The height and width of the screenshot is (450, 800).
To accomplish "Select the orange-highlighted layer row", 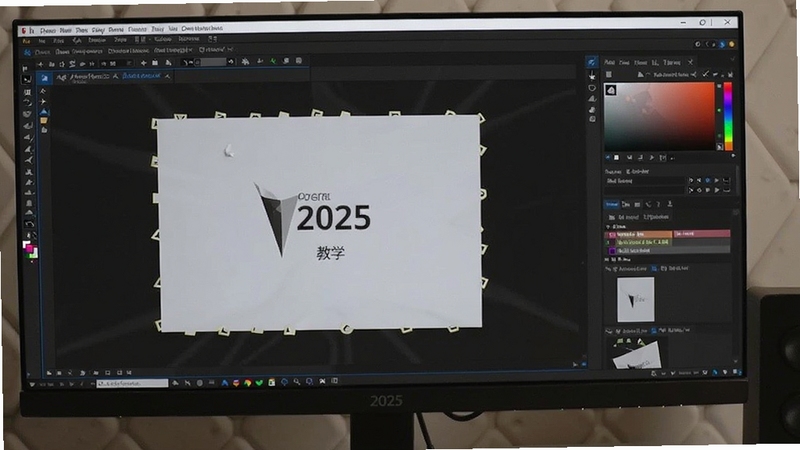I will click(638, 234).
